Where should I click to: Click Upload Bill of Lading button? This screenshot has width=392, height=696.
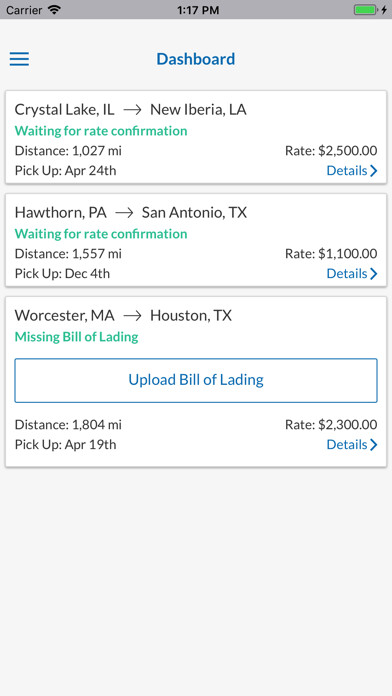tap(196, 380)
